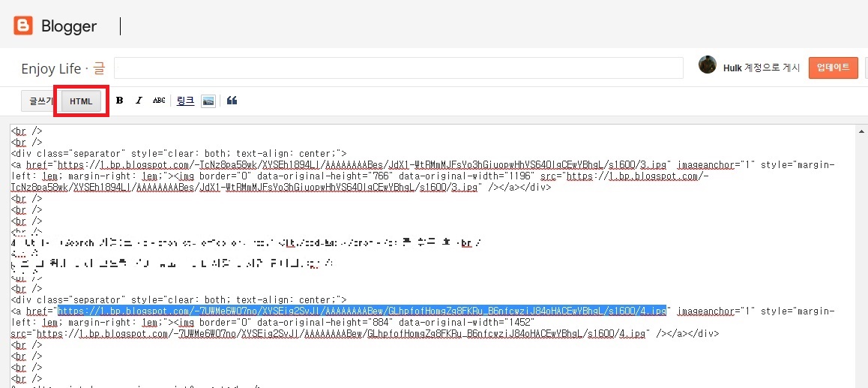
Task: Click the first <br /> line in editor
Action: coord(26,131)
